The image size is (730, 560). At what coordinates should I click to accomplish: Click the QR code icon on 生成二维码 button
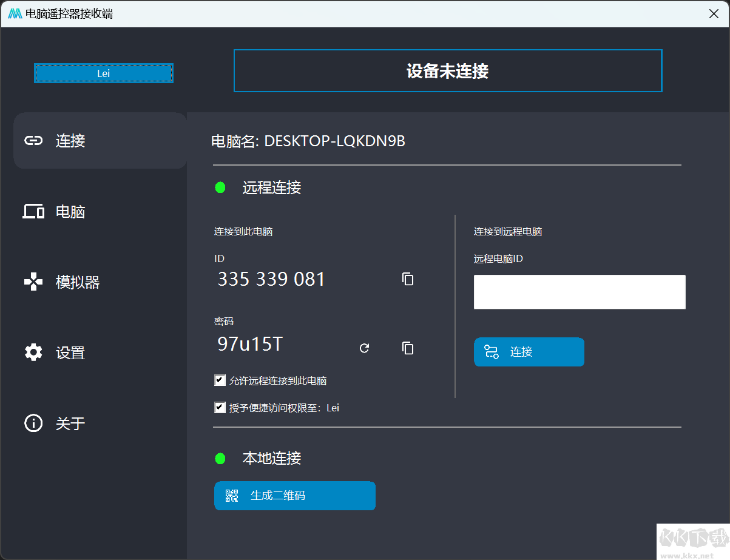(231, 496)
